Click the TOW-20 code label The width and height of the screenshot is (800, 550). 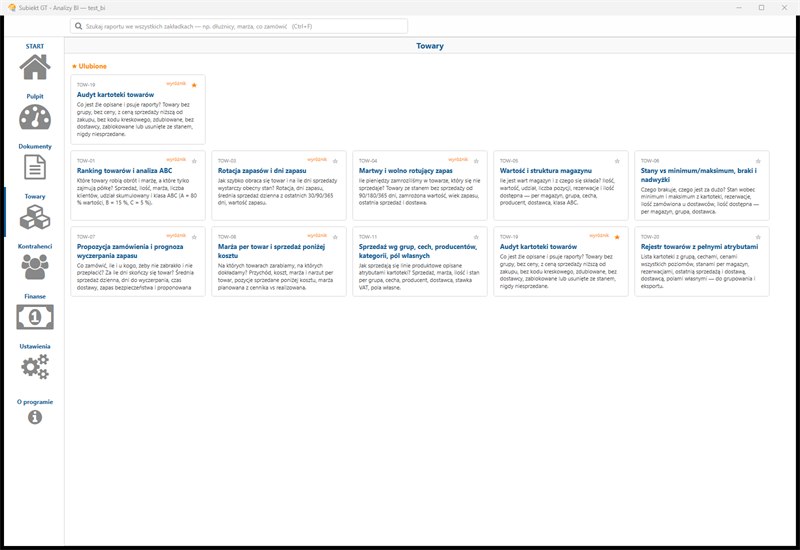coord(650,237)
